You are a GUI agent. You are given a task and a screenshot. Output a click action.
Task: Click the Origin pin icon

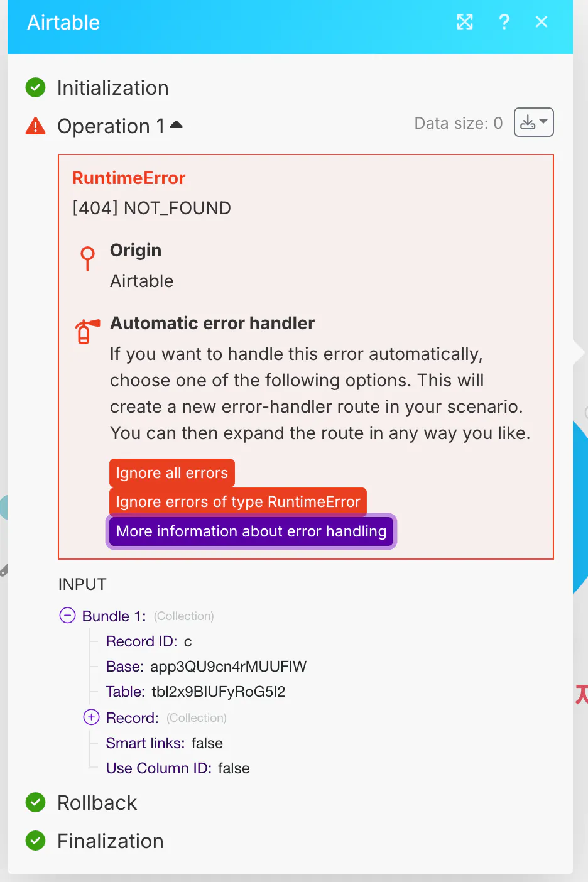(x=88, y=258)
